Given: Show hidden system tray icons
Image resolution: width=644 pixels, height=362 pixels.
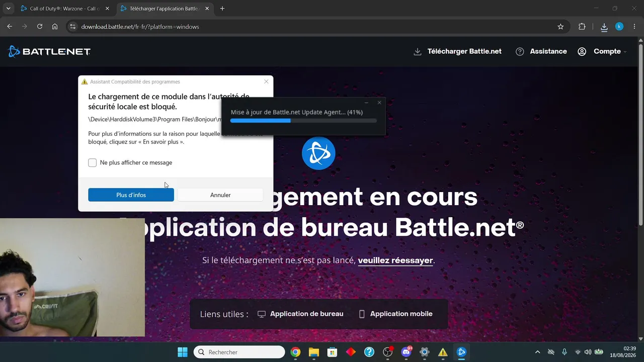Looking at the screenshot, I should [x=537, y=352].
